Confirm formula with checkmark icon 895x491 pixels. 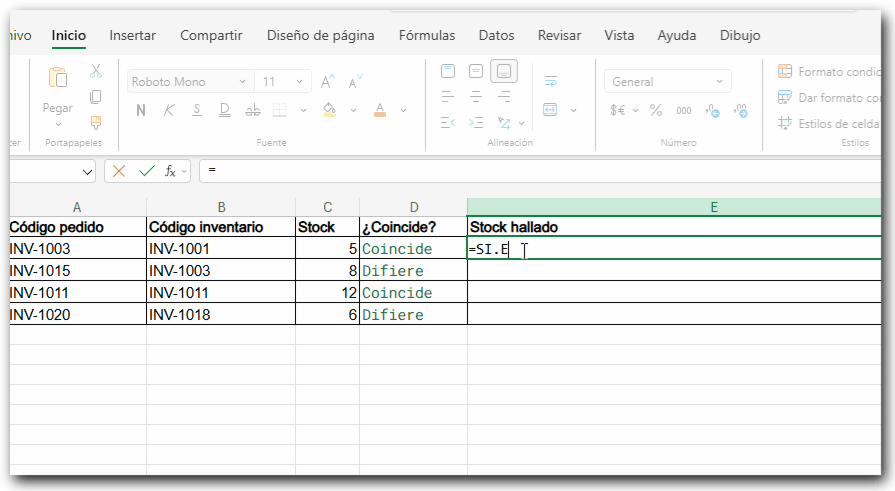(x=147, y=171)
